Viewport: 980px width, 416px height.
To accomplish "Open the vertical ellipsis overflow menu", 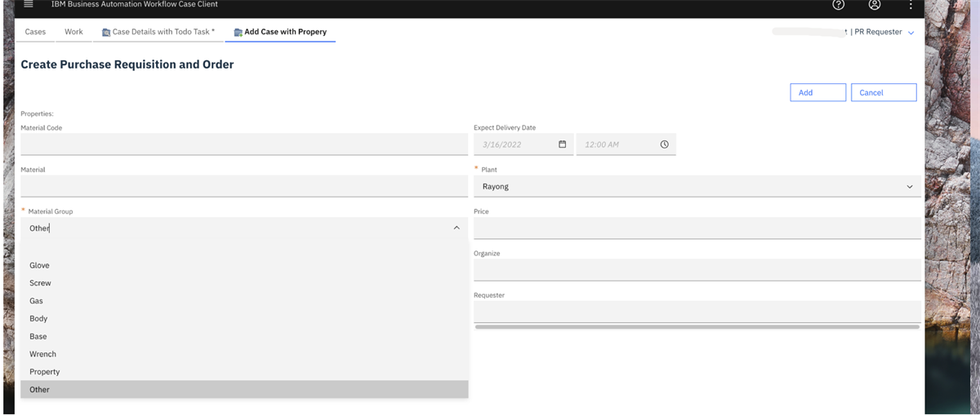I will point(911,5).
